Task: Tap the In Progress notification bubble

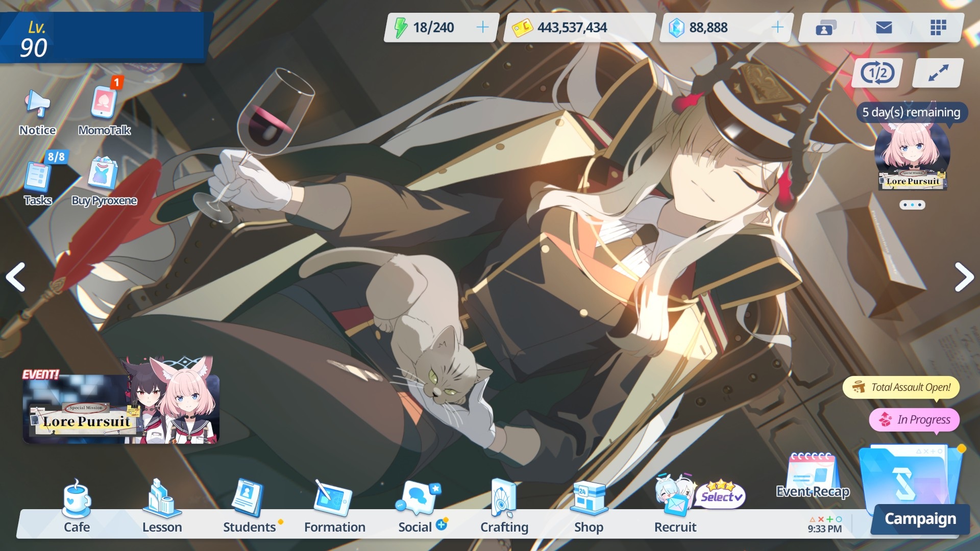Action: 915,419
